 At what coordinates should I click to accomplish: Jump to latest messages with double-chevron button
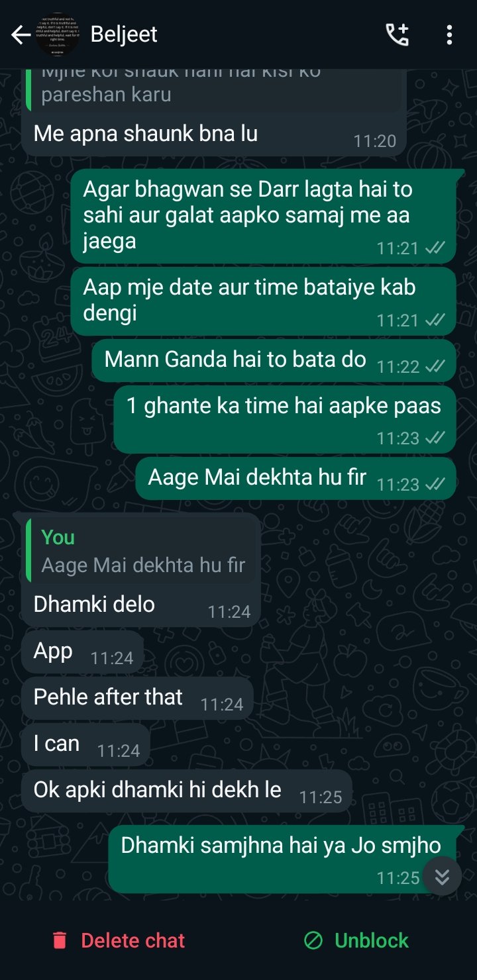(x=442, y=877)
